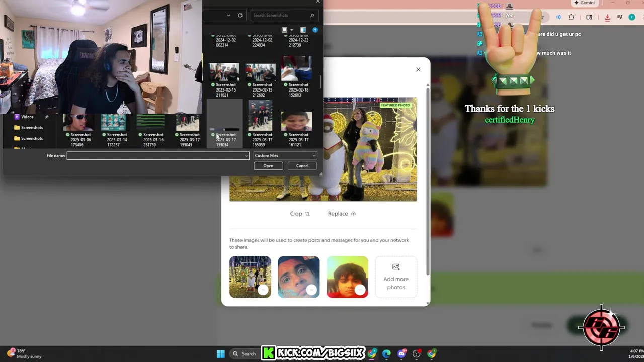Click taskbar Search box

tap(244, 354)
